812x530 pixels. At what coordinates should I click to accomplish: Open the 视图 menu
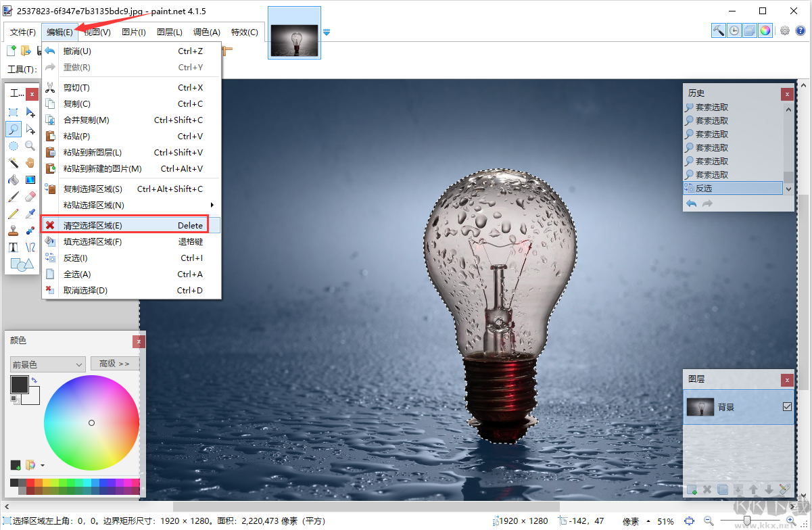pyautogui.click(x=98, y=32)
